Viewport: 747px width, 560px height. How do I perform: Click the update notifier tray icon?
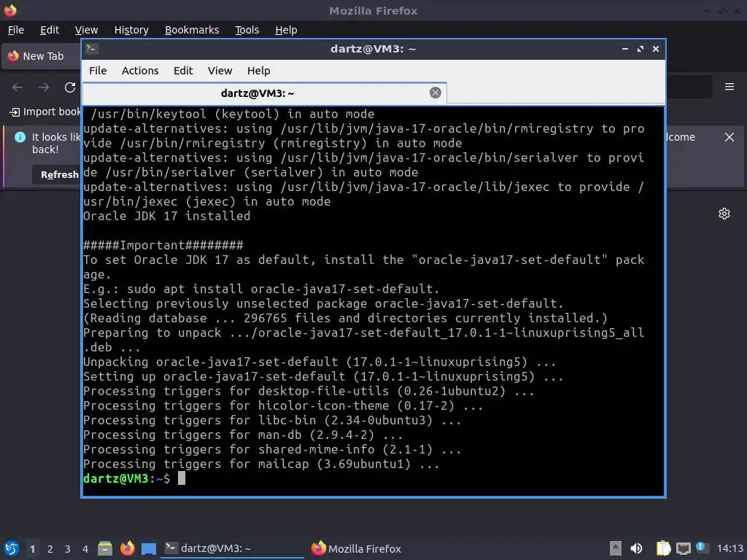703,548
